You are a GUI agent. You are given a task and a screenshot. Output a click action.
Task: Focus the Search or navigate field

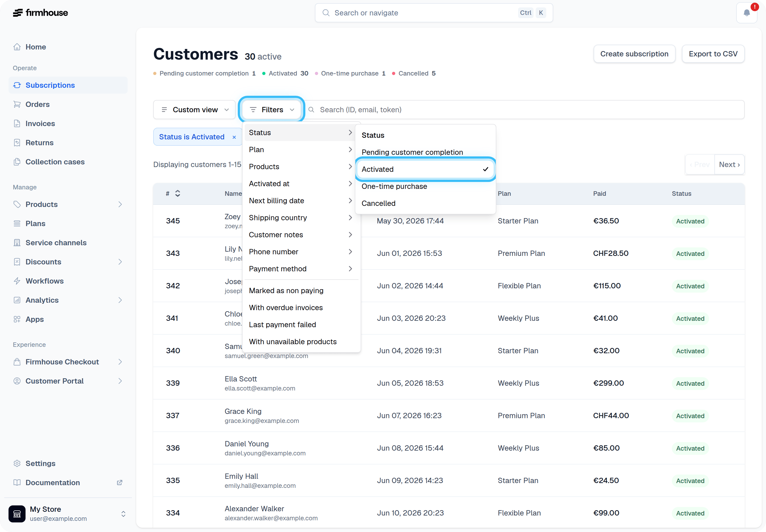434,13
